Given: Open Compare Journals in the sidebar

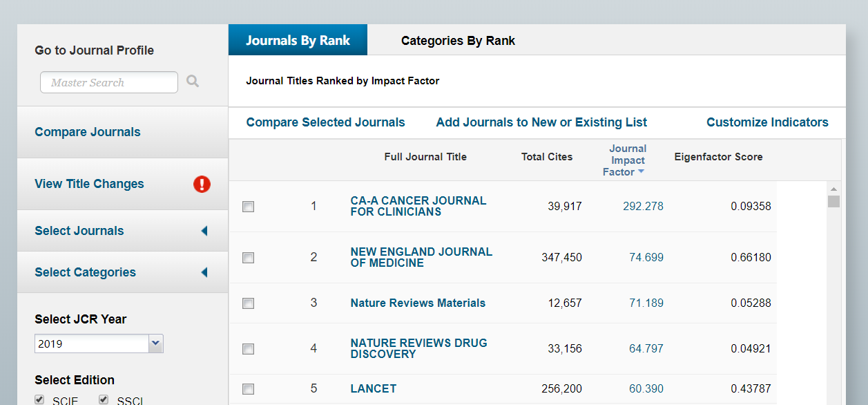Looking at the screenshot, I should click(x=88, y=132).
